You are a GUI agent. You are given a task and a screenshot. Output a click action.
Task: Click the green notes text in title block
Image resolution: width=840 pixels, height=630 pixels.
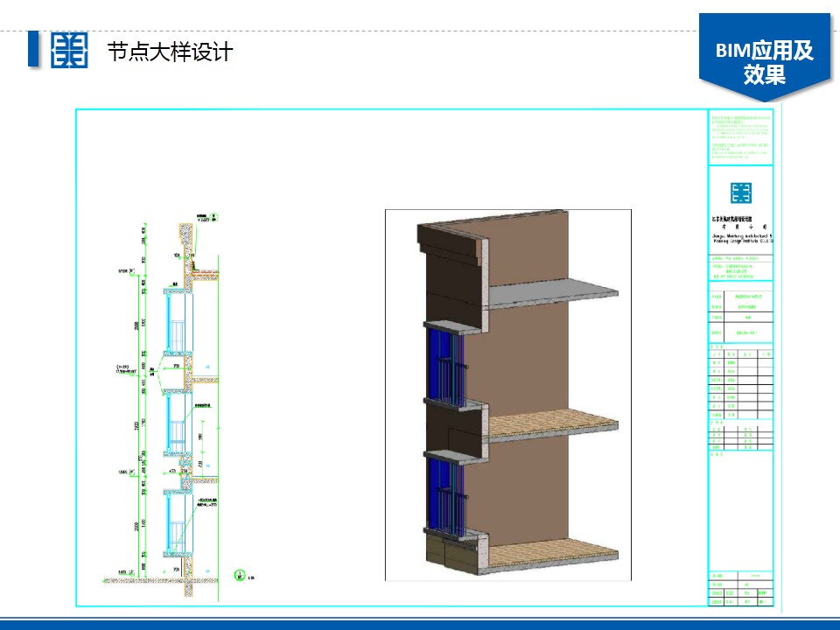(x=740, y=136)
